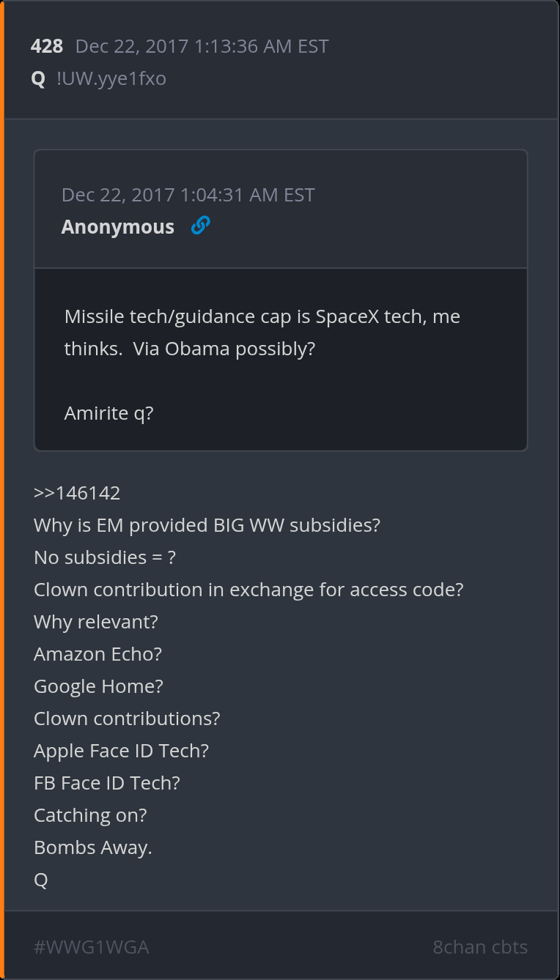This screenshot has height=980, width=560.
Task: Select the Q author name
Action: (x=39, y=78)
